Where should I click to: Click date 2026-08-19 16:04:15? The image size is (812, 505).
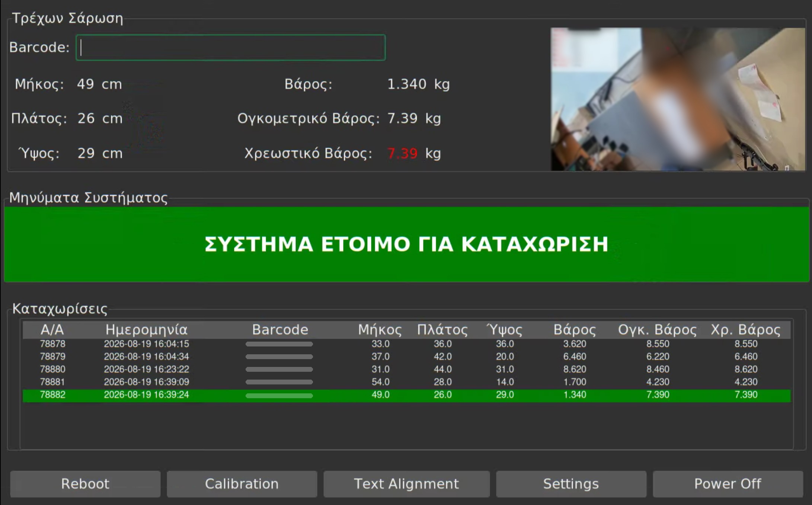point(147,344)
